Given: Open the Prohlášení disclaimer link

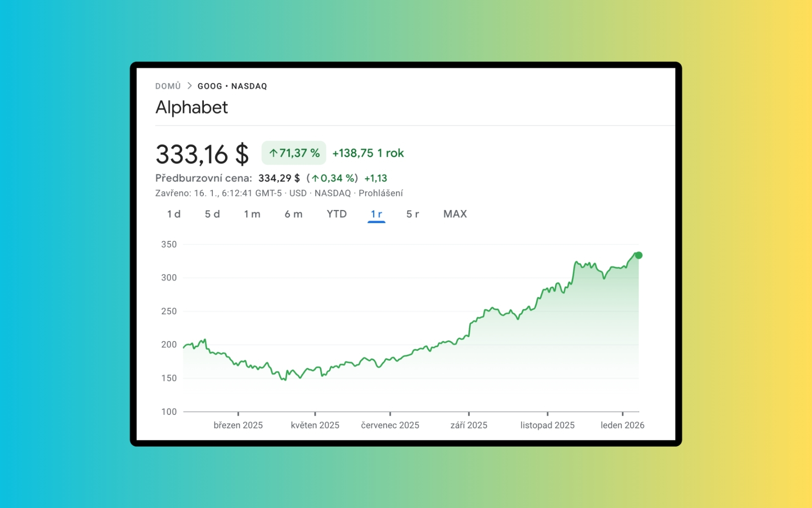Looking at the screenshot, I should pos(381,193).
